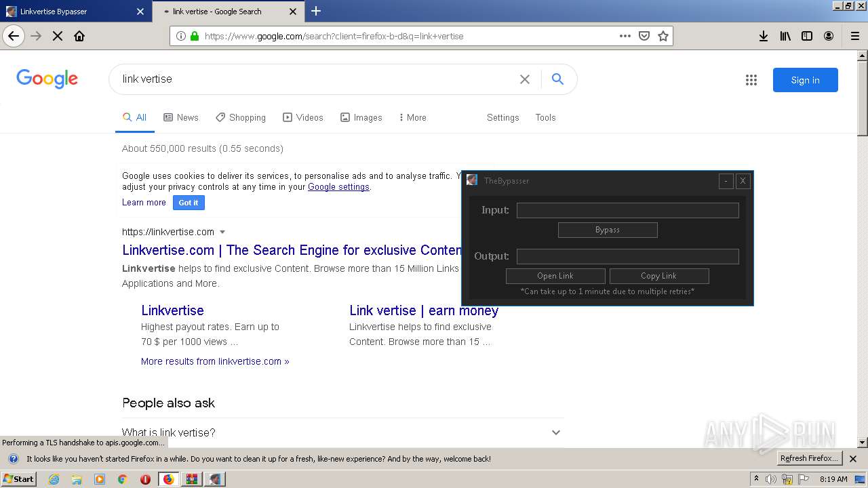
Task: Show Firefox sidebars
Action: pyautogui.click(x=807, y=36)
